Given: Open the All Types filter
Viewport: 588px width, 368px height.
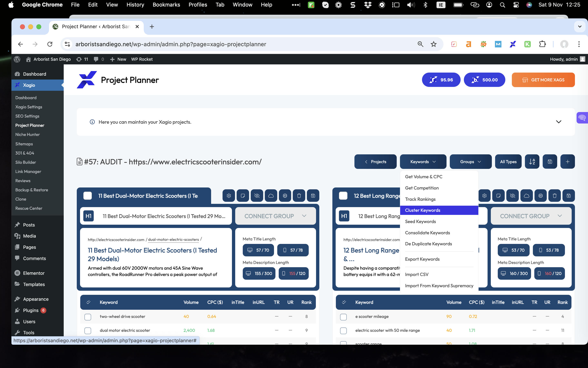Looking at the screenshot, I should (x=508, y=162).
